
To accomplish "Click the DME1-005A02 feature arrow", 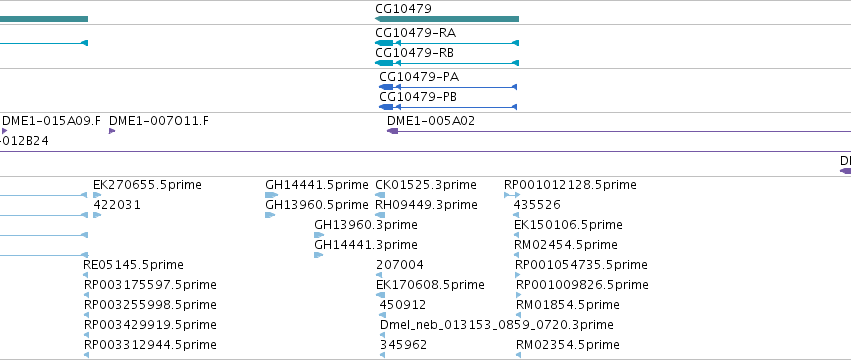I will click(619, 131).
